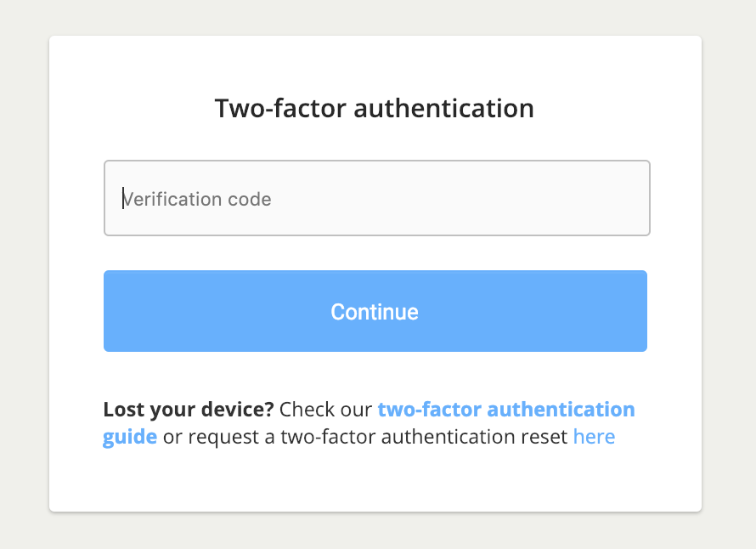Click the 'Lost your device?' bold text
This screenshot has width=756, height=549.
pyautogui.click(x=189, y=410)
